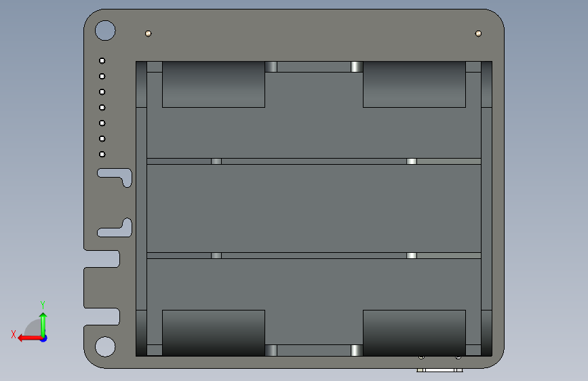
Task: Select the large round hole in top-left corner
Action: [x=105, y=31]
